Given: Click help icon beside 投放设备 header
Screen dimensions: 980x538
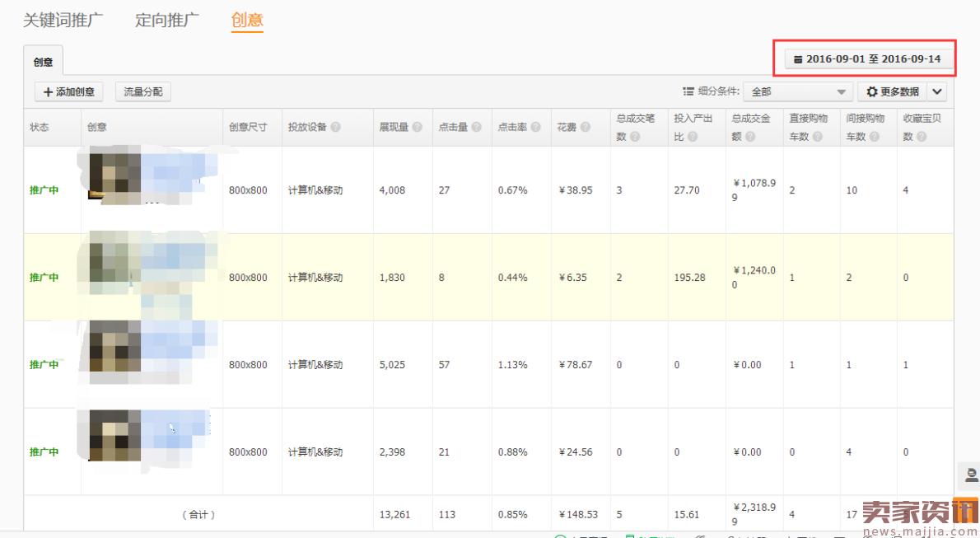Looking at the screenshot, I should click(x=336, y=128).
